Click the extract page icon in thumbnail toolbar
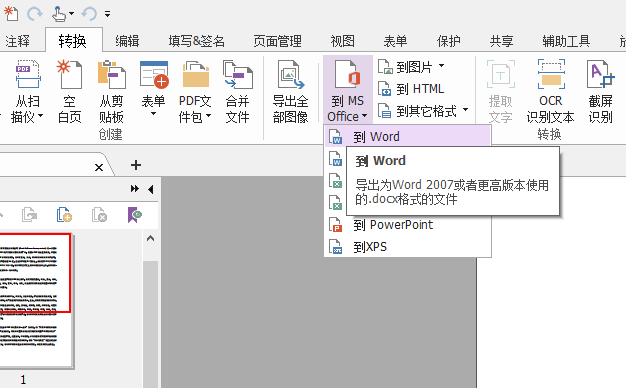The image size is (626, 388). click(29, 214)
